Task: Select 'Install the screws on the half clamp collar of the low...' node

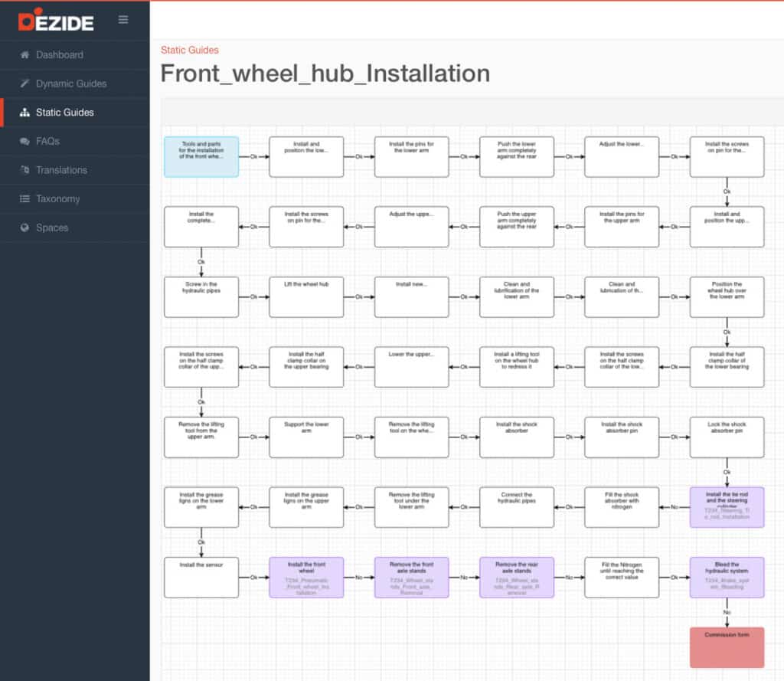Action: coord(622,367)
